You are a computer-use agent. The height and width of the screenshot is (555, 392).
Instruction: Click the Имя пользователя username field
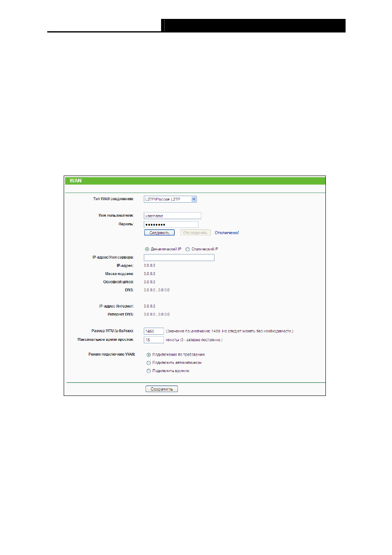(x=172, y=216)
